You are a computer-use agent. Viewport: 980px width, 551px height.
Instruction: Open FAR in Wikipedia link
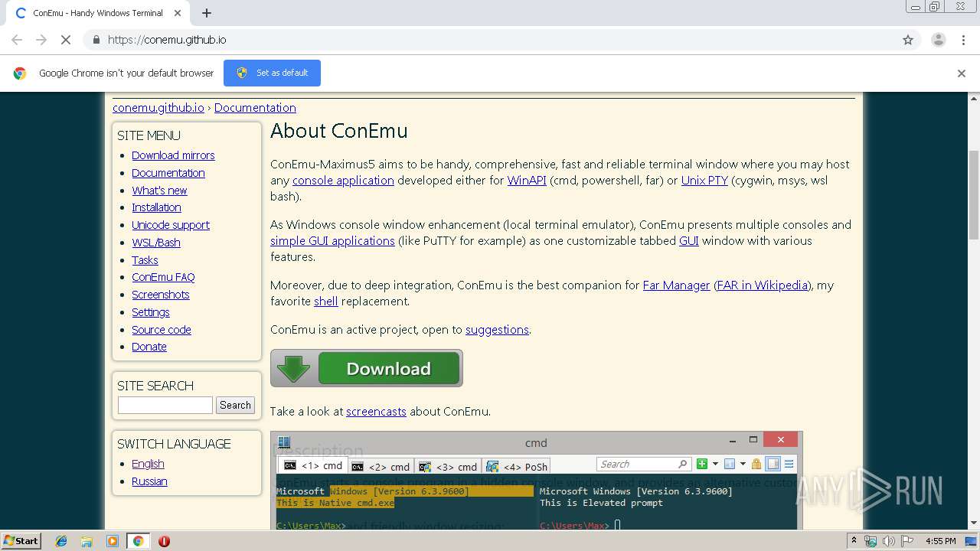point(762,285)
